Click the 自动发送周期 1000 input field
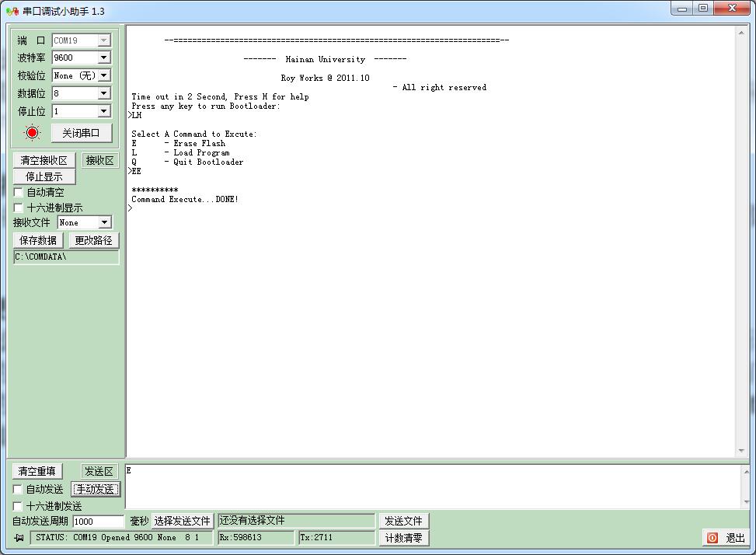The image size is (756, 555). pyautogui.click(x=99, y=522)
